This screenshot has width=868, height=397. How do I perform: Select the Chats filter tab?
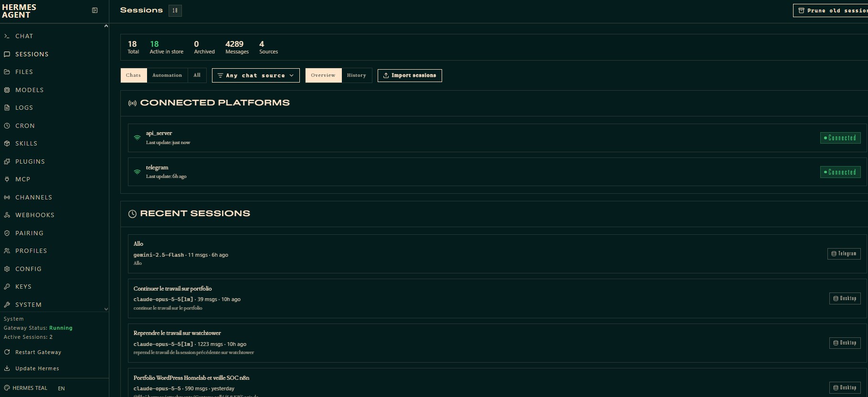click(x=134, y=75)
